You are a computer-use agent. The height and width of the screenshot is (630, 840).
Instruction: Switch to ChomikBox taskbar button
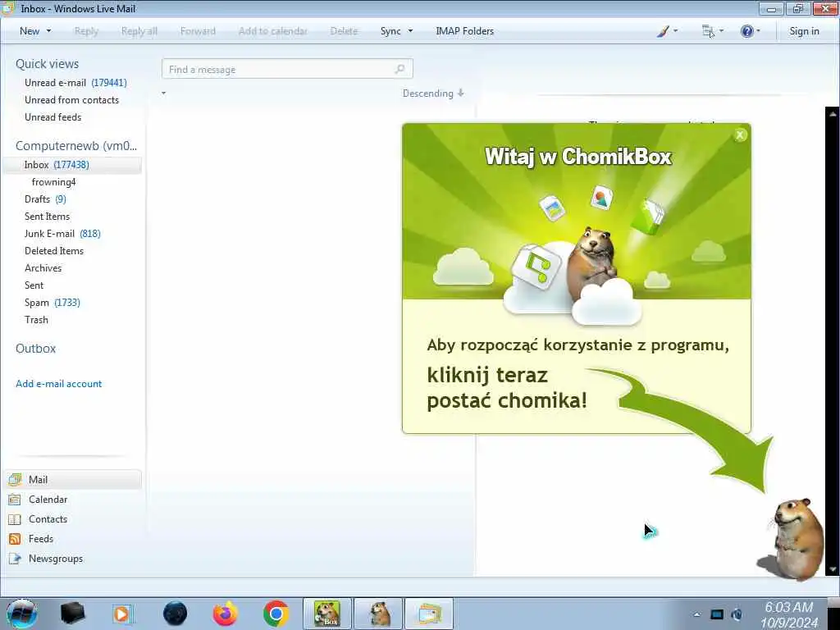[327, 614]
